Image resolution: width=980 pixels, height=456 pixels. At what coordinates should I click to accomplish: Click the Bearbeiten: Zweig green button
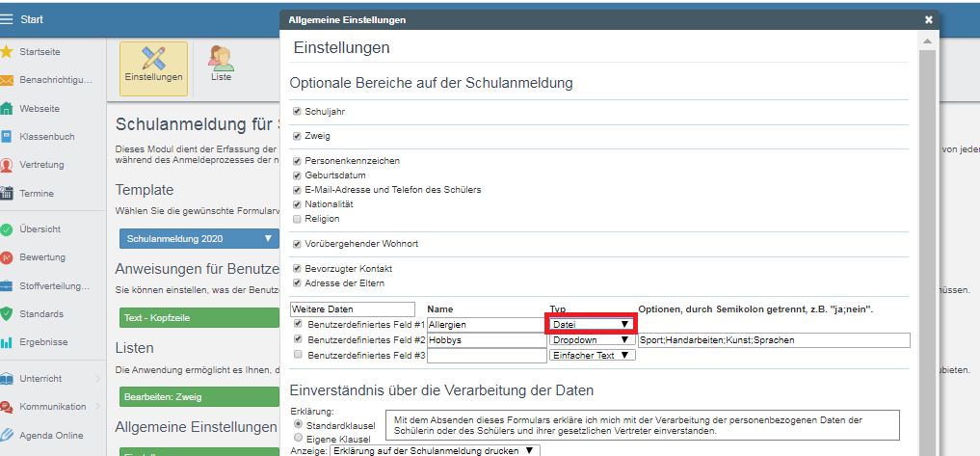pyautogui.click(x=199, y=396)
